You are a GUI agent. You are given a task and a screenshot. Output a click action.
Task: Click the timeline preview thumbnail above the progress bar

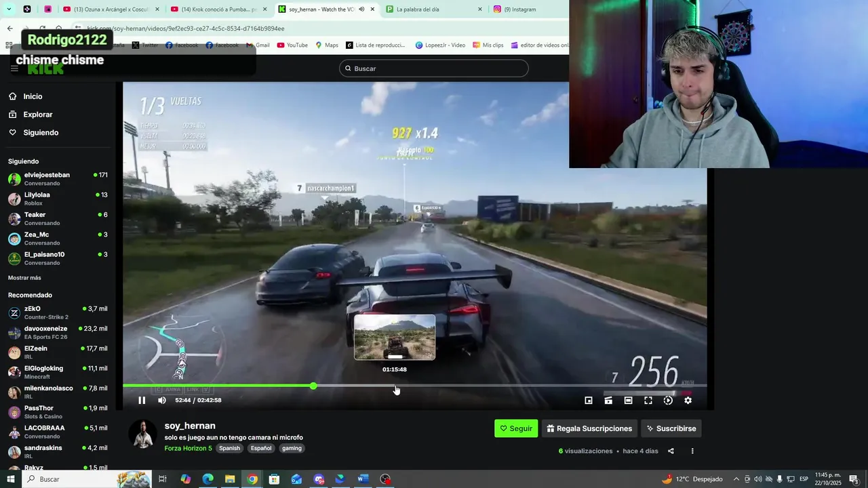[395, 338]
